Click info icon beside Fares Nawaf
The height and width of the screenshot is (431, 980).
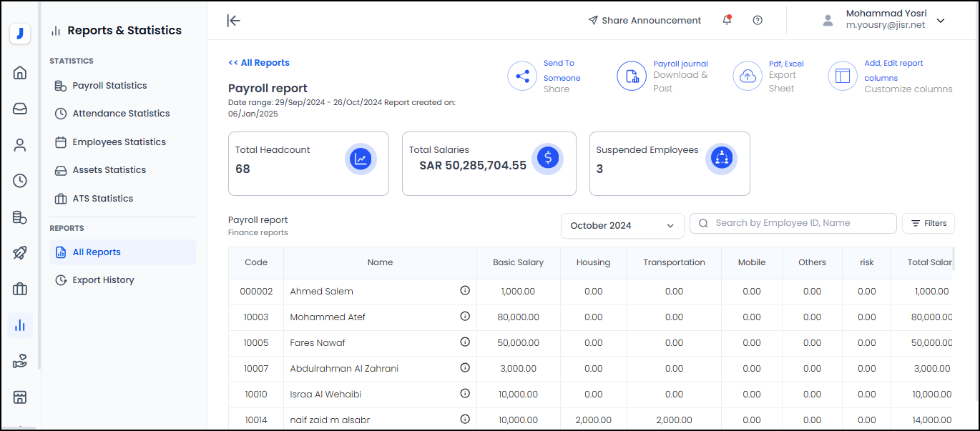465,342
